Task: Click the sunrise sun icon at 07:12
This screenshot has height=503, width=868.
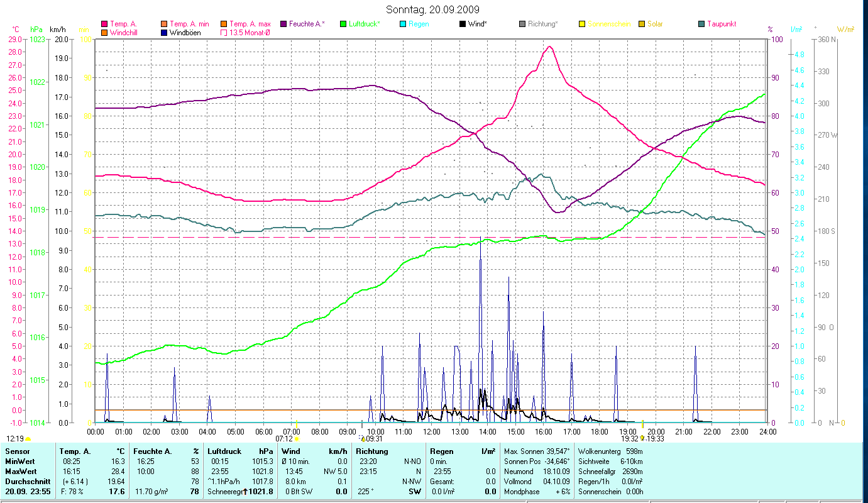Action: pos(297,439)
